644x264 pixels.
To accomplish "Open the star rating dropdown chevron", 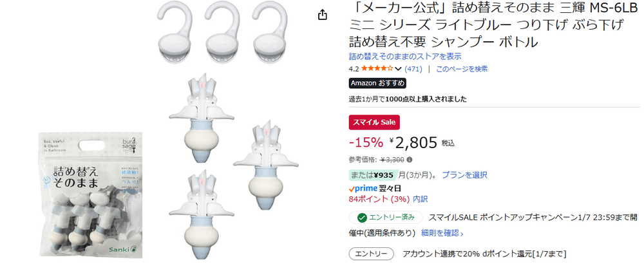I will pos(397,69).
